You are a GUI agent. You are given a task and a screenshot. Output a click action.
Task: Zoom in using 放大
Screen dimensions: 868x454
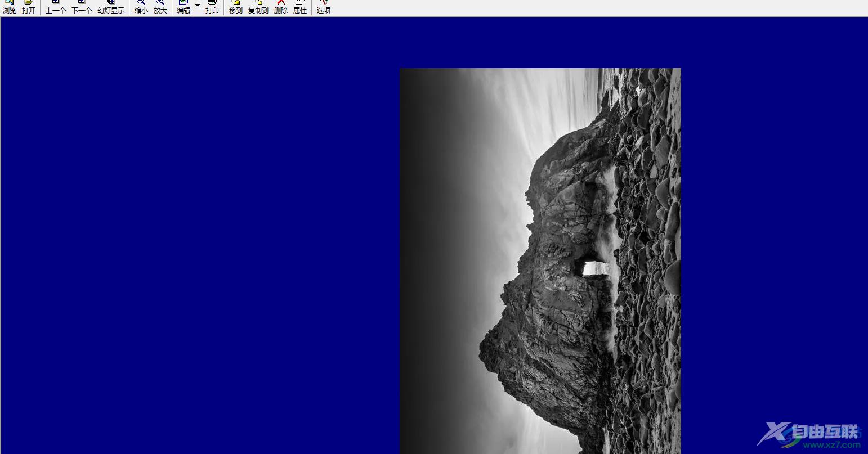[160, 7]
